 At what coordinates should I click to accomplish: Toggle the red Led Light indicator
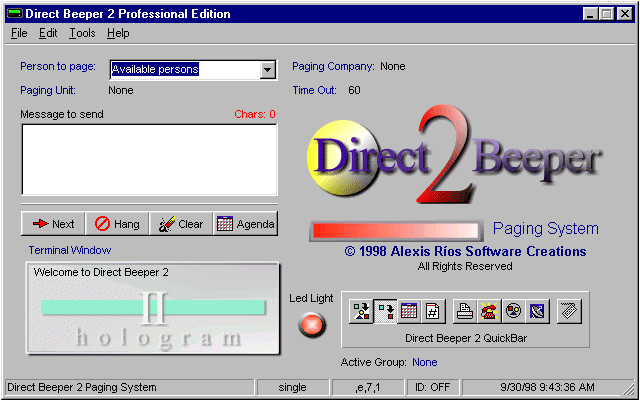point(312,325)
